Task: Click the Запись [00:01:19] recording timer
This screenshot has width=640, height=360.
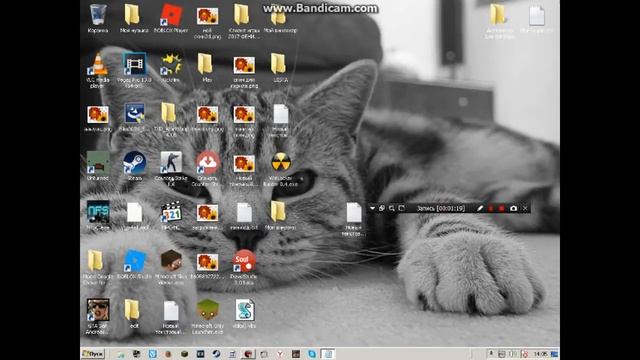Action: [441, 208]
